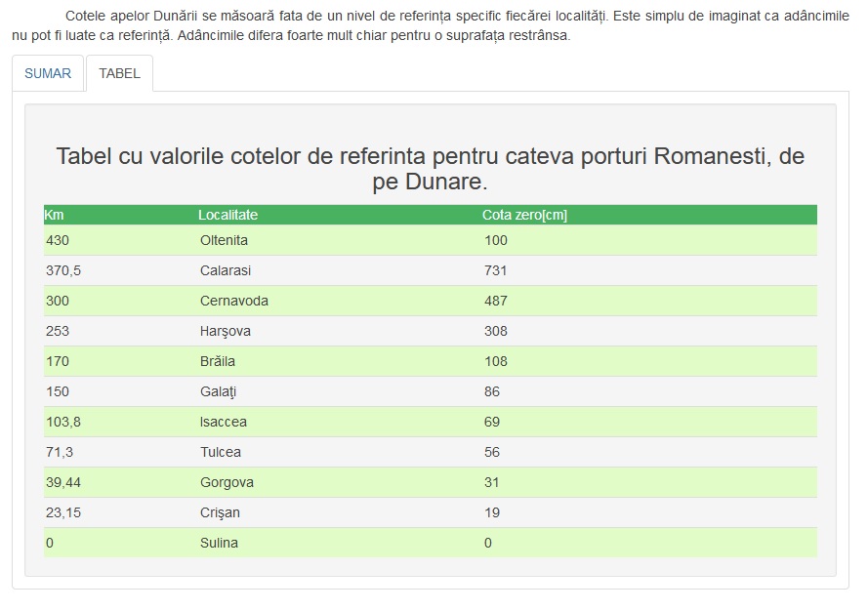This screenshot has height=611, width=868.
Task: Click the 370,5 km value
Action: point(63,270)
